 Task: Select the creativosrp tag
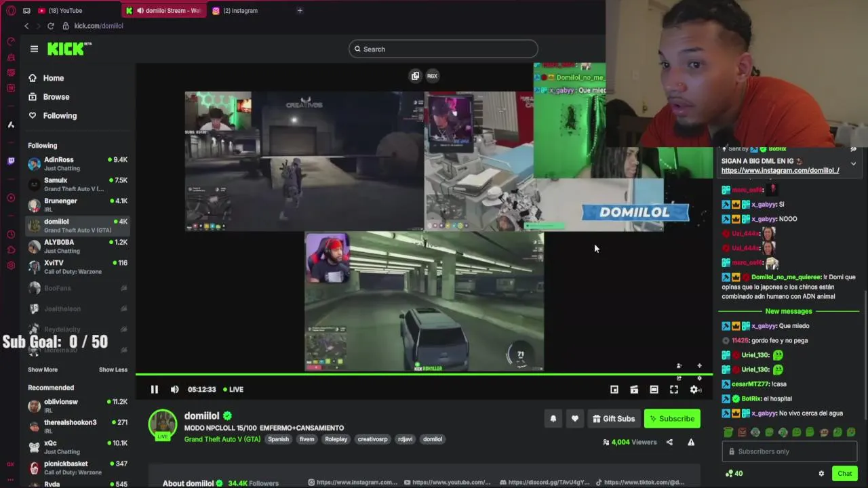coord(372,439)
